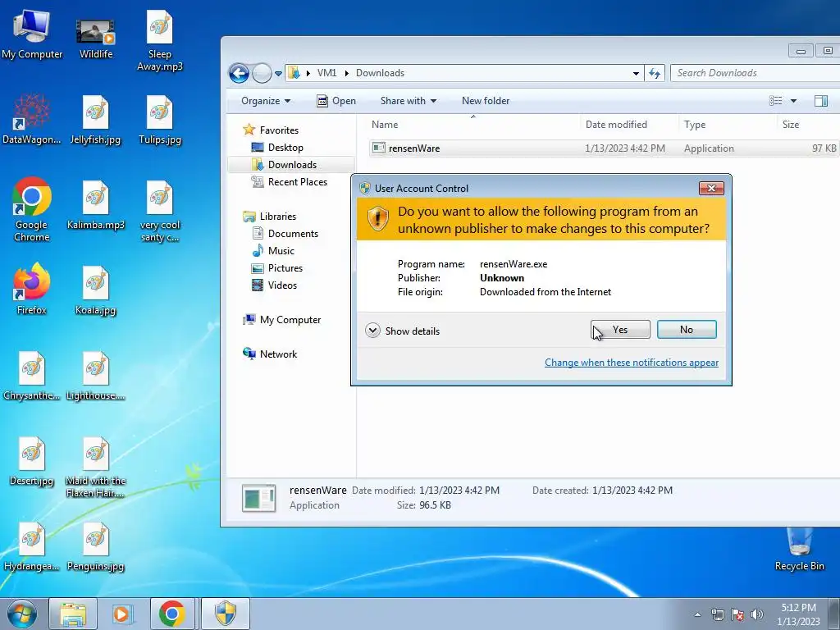The image size is (840, 630).
Task: Open the Recycle Bin
Action: [x=799, y=550]
